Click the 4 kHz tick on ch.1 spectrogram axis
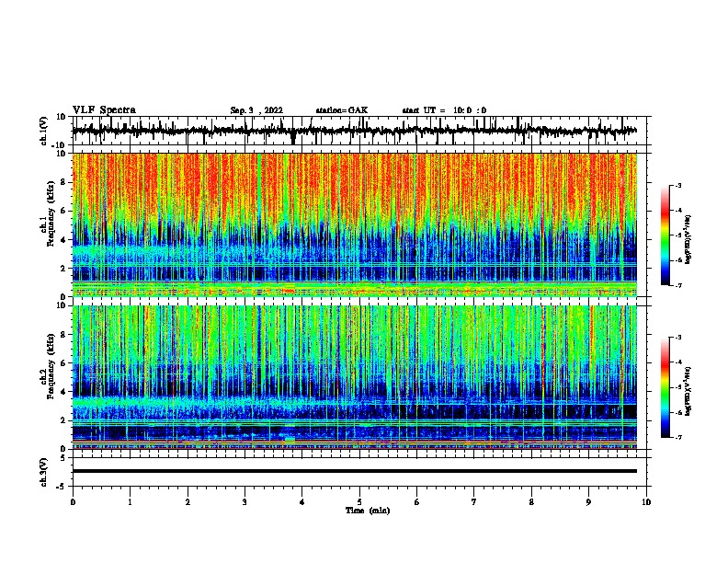Viewport: 728px width, 563px height. pyautogui.click(x=63, y=240)
